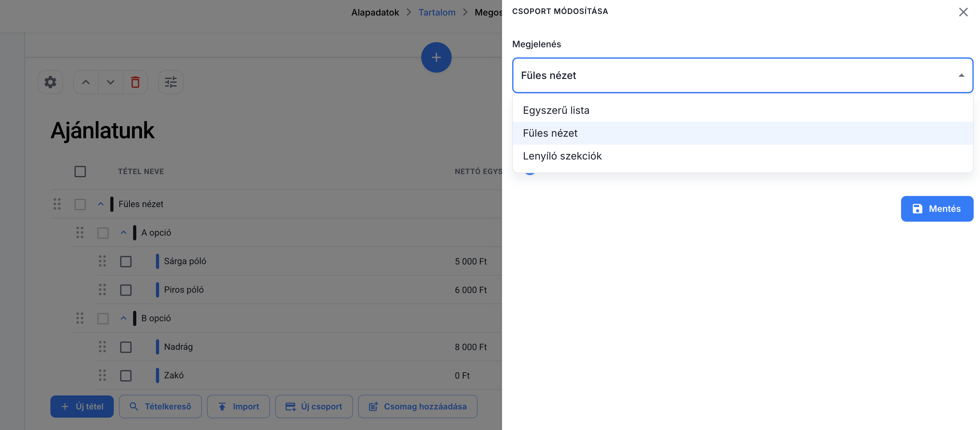
Task: Move group down with arrow icon
Action: [x=110, y=82]
